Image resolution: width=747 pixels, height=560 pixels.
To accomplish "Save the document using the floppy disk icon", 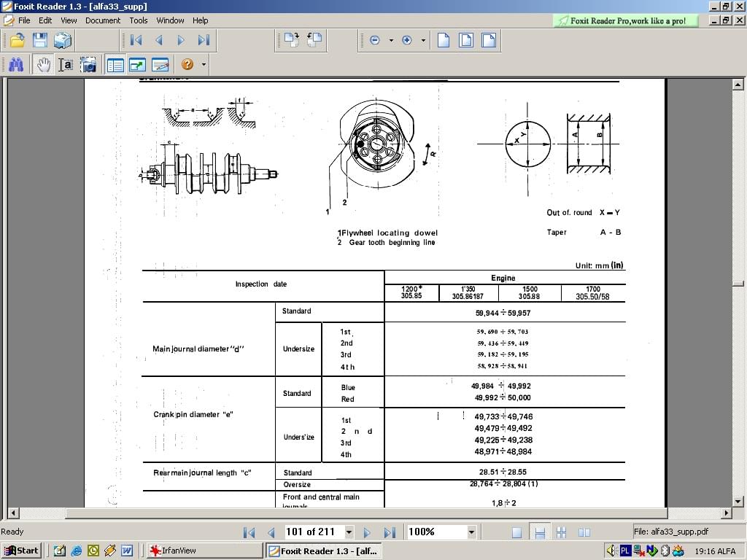I will pos(40,40).
